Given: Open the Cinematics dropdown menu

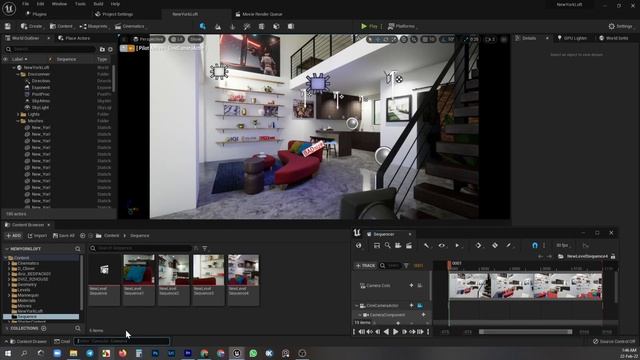Looking at the screenshot, I should 131,26.
